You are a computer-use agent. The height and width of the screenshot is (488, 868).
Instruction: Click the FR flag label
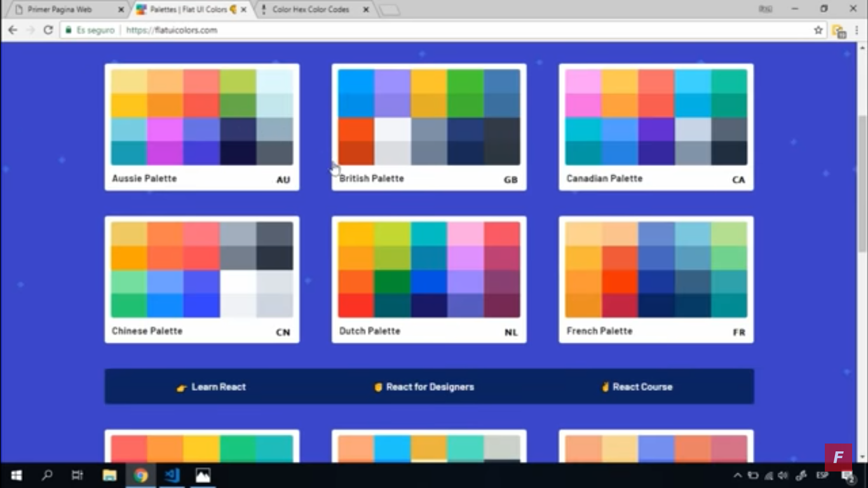point(738,332)
